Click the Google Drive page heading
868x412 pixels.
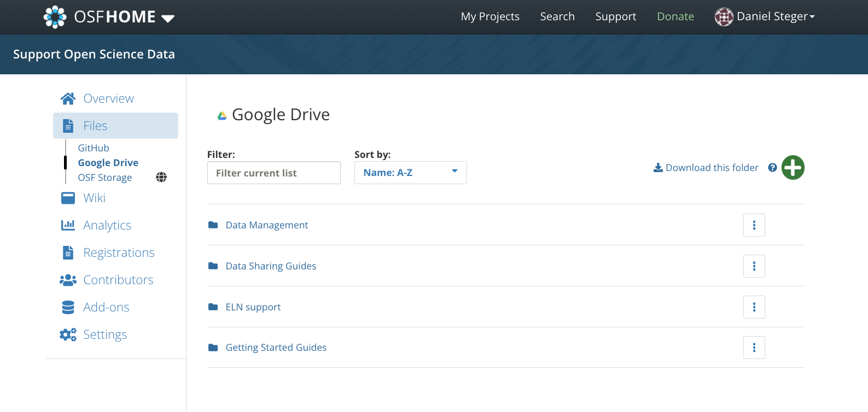(x=281, y=115)
